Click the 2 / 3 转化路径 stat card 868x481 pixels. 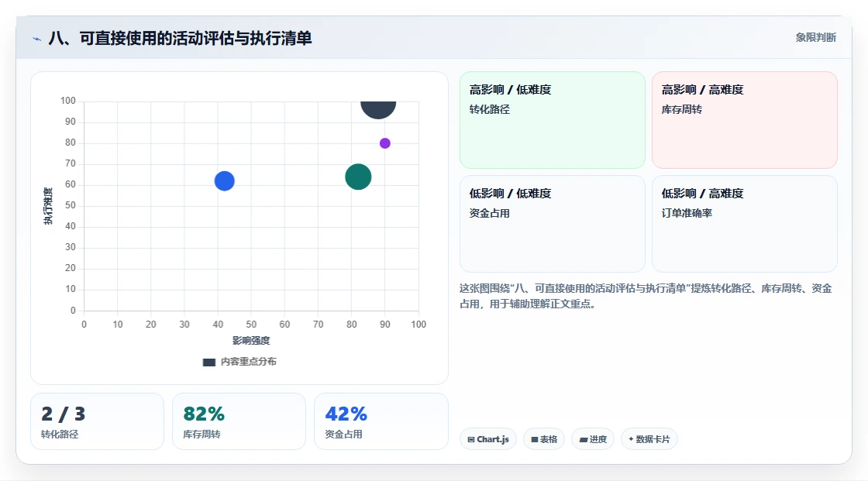(x=98, y=421)
